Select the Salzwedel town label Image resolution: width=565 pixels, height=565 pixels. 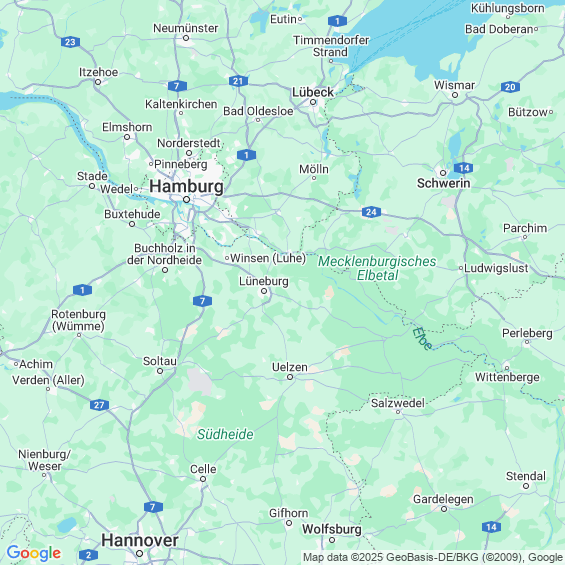[x=398, y=403]
